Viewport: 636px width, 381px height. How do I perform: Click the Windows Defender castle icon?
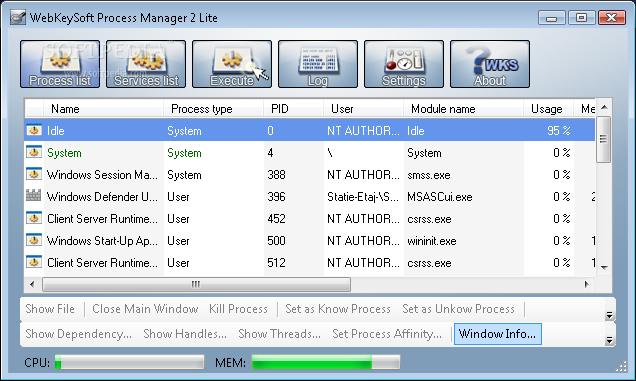33,196
